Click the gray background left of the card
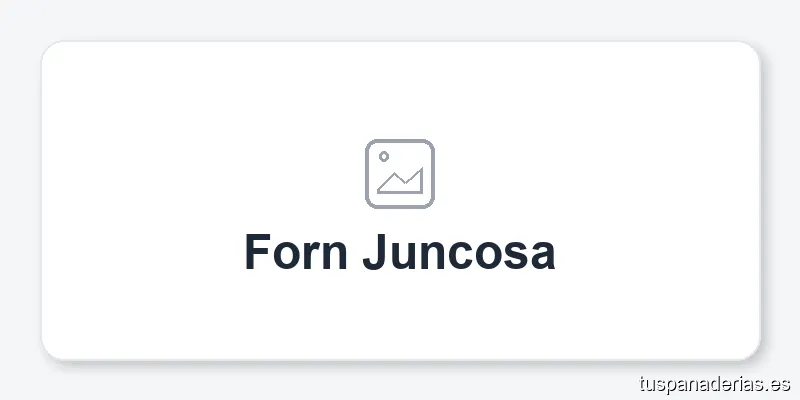Viewport: 800px width, 400px height. (20, 200)
